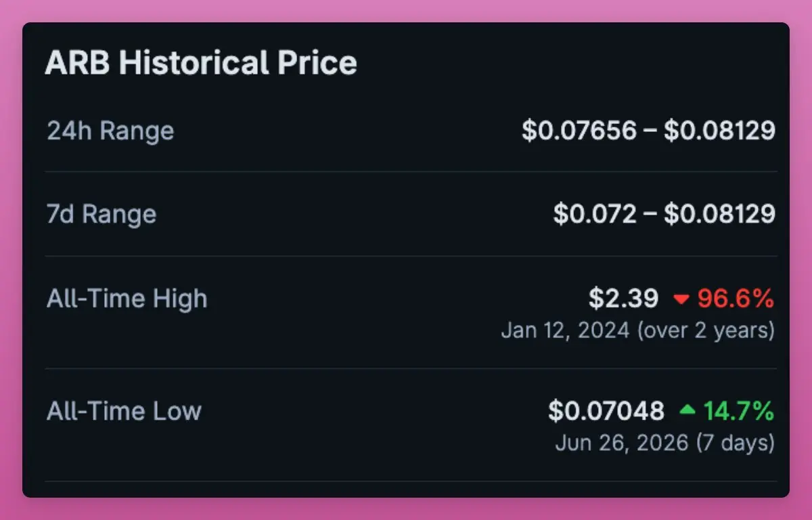The image size is (812, 520).
Task: Select the 24h range value $0.07656 – $0.08129
Action: pyautogui.click(x=648, y=131)
